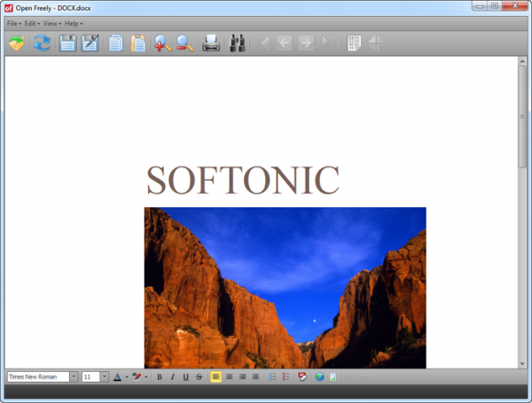Paste using the clipboard icon
The image size is (532, 403).
[x=138, y=43]
